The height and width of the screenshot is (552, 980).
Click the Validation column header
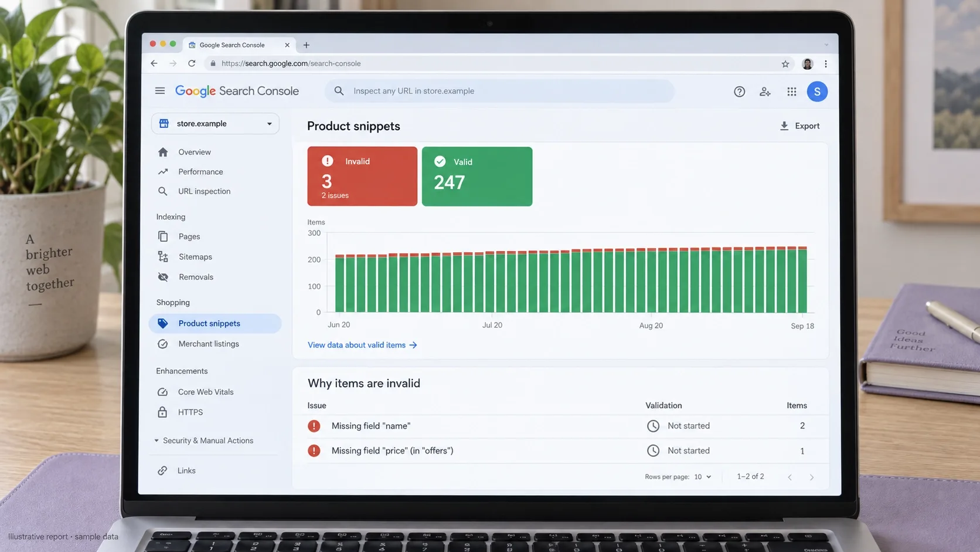[x=663, y=405]
